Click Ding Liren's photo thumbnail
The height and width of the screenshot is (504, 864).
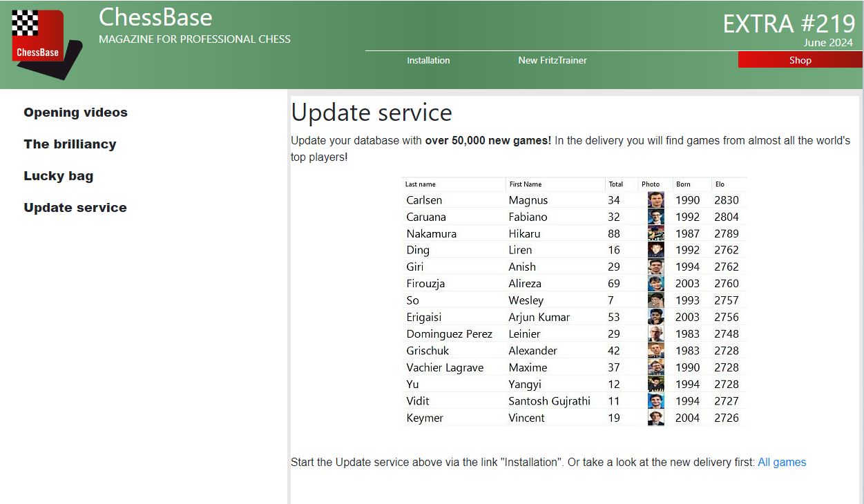(655, 250)
